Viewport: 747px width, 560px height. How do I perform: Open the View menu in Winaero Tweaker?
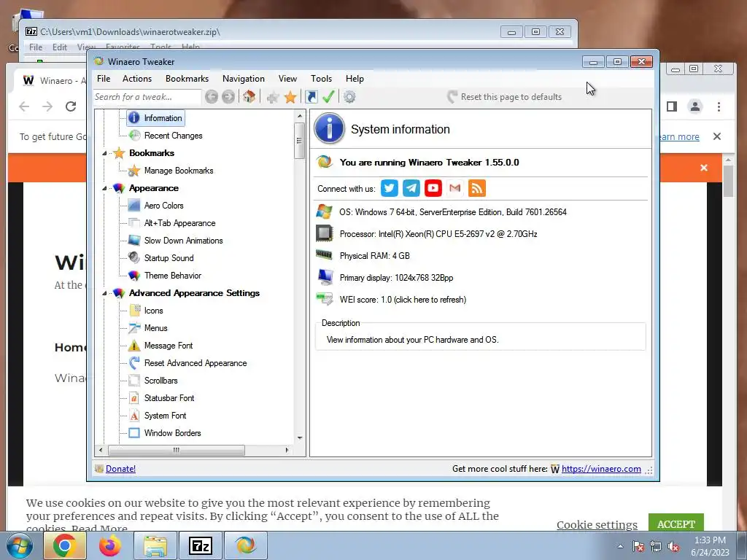point(287,79)
